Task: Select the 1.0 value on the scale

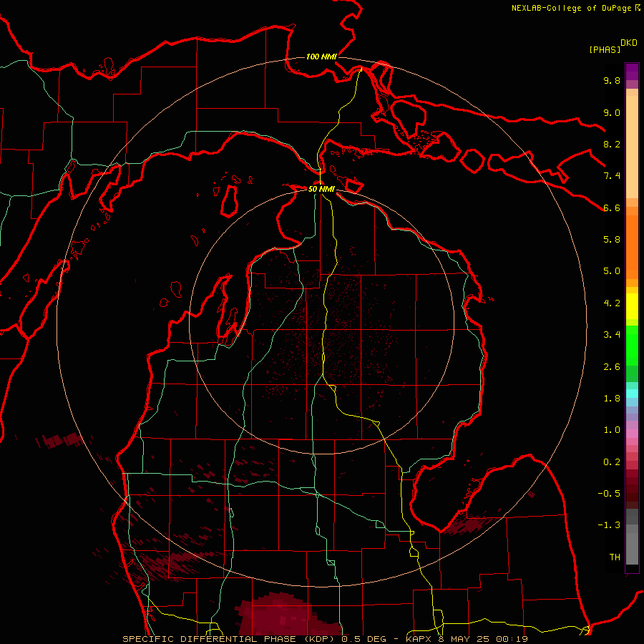Action: [x=612, y=430]
